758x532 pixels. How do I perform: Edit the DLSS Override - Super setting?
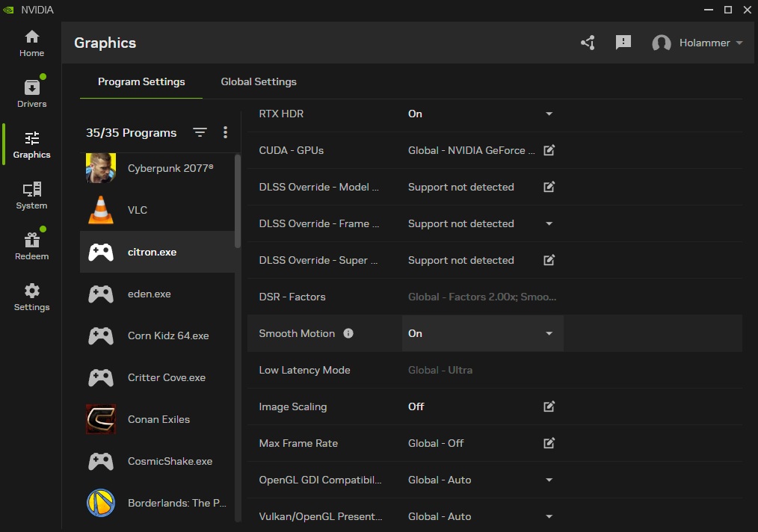click(x=549, y=261)
